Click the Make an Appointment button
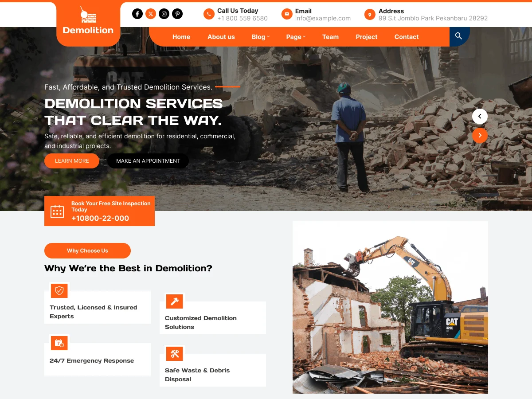 click(148, 161)
